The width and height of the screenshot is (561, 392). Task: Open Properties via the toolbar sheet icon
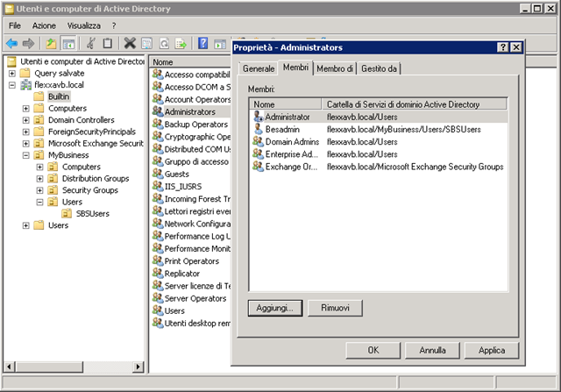coord(146,44)
